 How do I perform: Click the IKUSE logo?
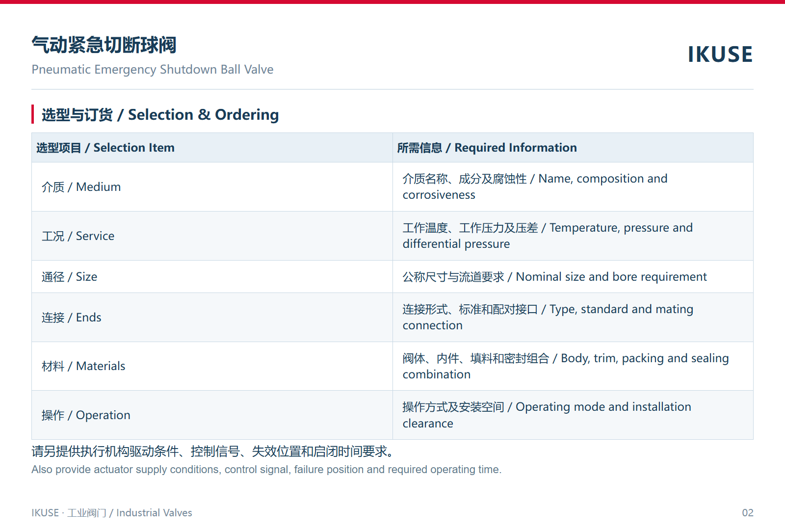pyautogui.click(x=720, y=54)
